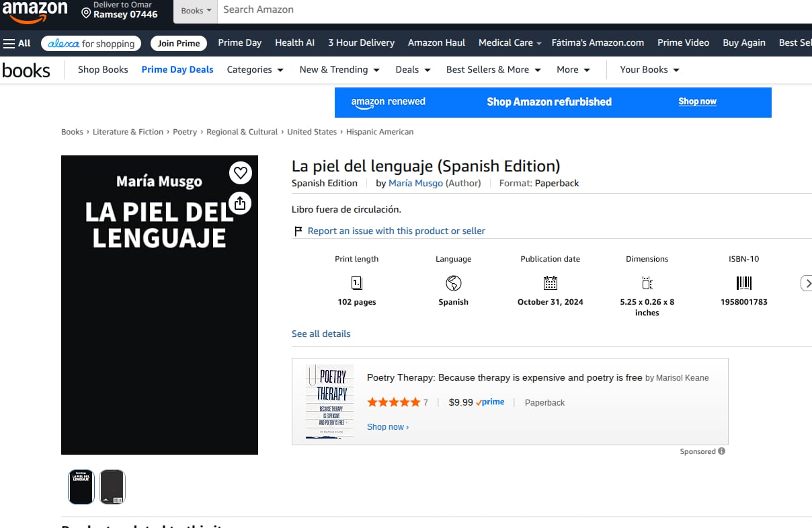Image resolution: width=812 pixels, height=528 pixels.
Task: Open author María Musgo link
Action: [415, 183]
